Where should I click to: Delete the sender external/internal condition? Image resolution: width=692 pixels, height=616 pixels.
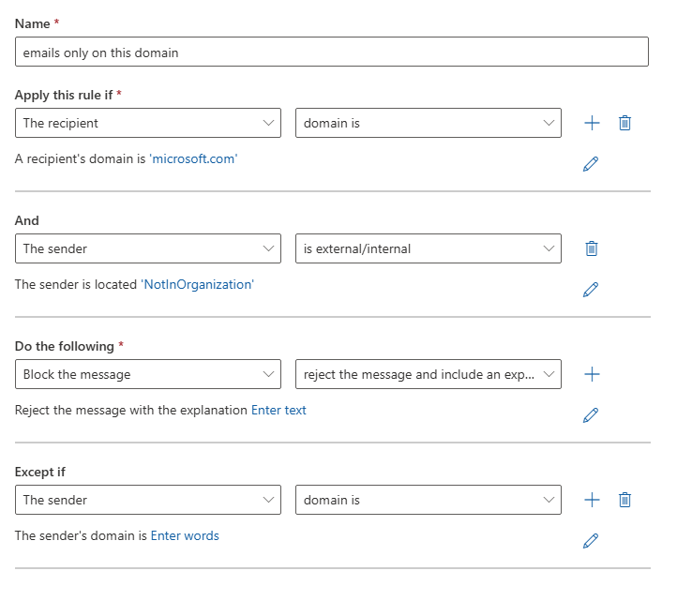coord(592,248)
